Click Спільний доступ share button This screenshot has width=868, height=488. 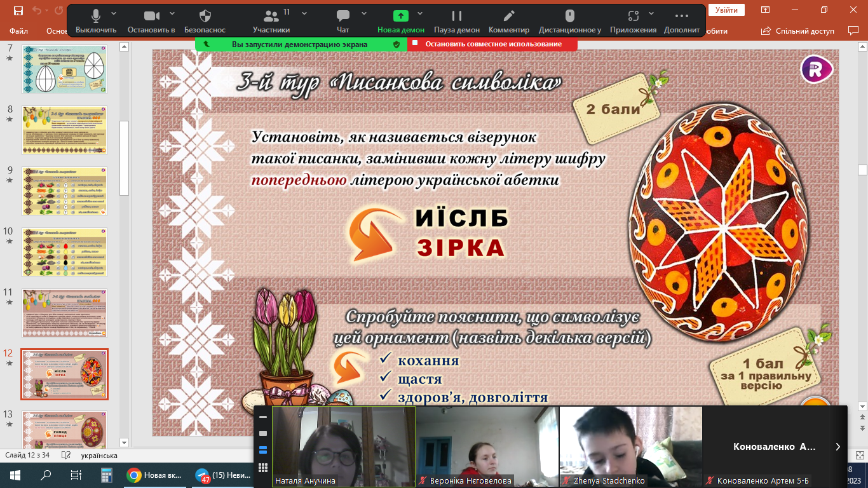(799, 30)
